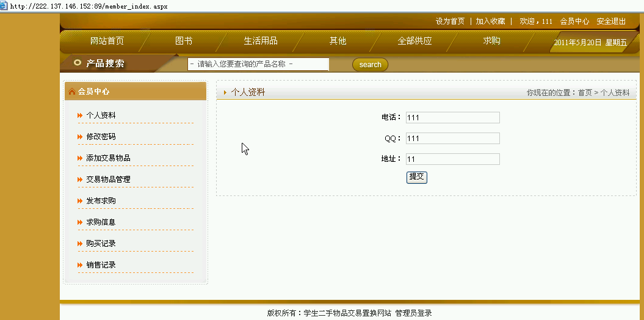Open 交易物品管理 in sidebar
This screenshot has height=320, width=644.
109,180
